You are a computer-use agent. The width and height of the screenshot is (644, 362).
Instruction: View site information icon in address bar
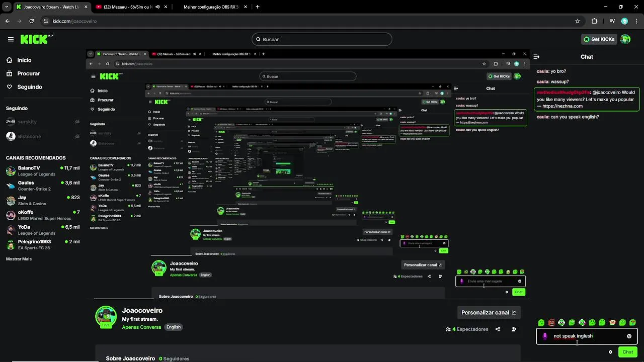tap(46, 21)
